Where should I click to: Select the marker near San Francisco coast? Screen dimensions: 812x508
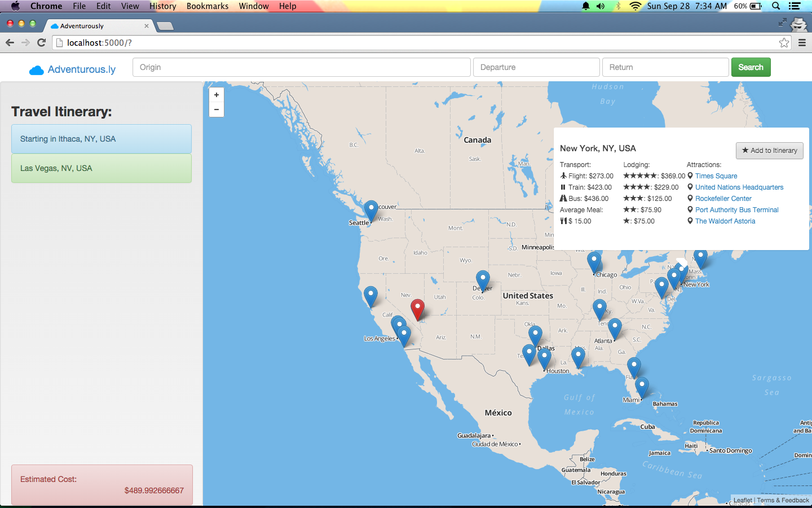pyautogui.click(x=370, y=297)
